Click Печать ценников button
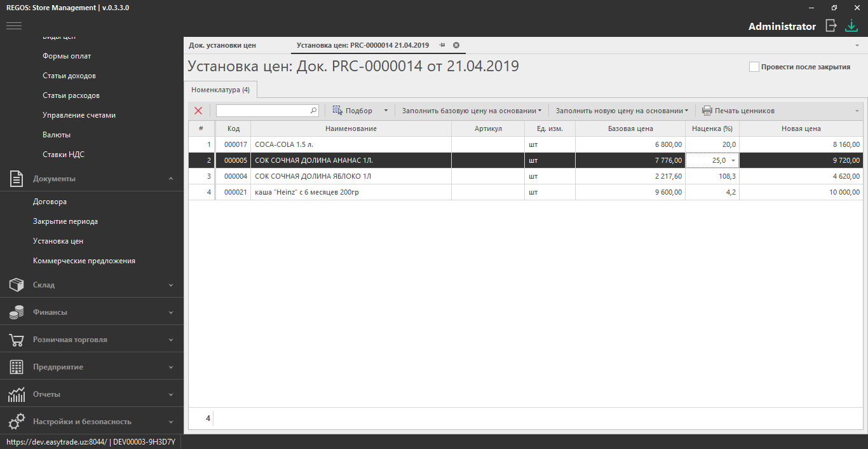Image resolution: width=868 pixels, height=449 pixels. click(x=738, y=111)
